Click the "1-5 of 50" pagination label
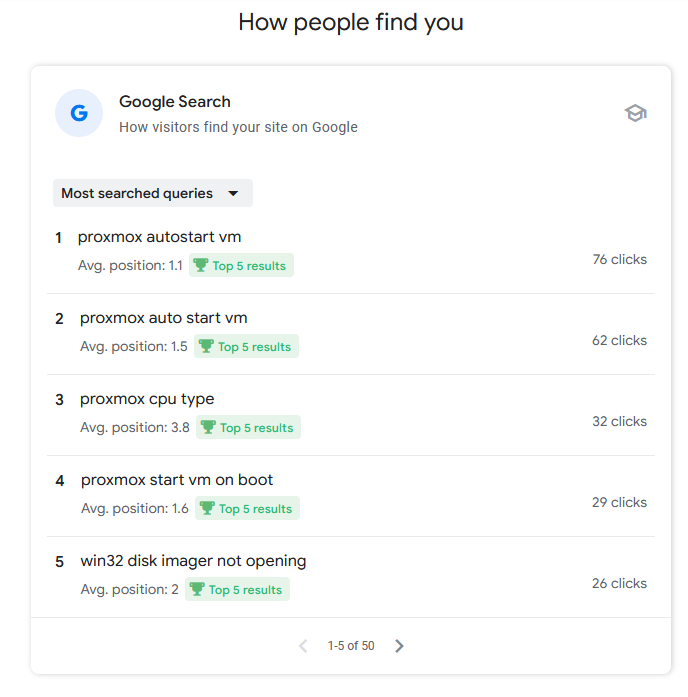The width and height of the screenshot is (688, 697). coord(351,646)
